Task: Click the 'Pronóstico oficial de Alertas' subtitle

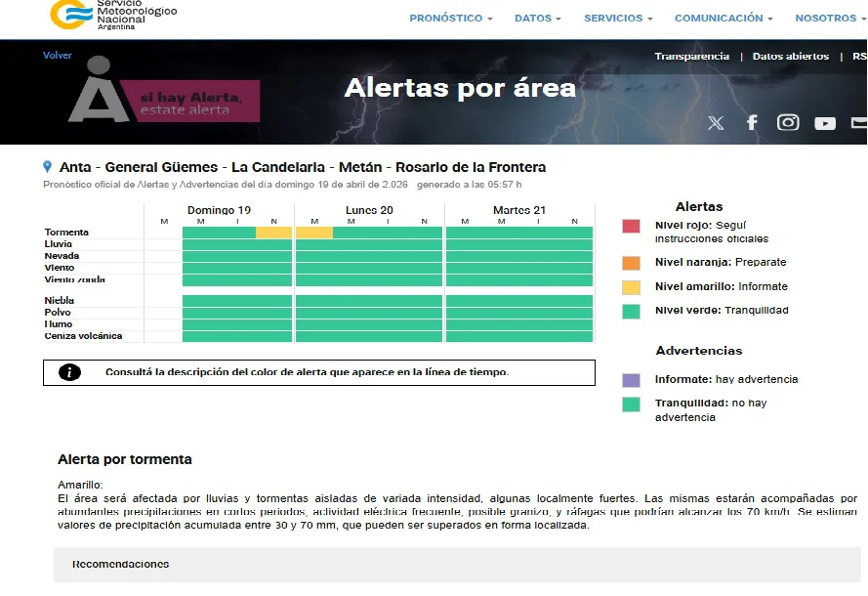Action: 282,185
